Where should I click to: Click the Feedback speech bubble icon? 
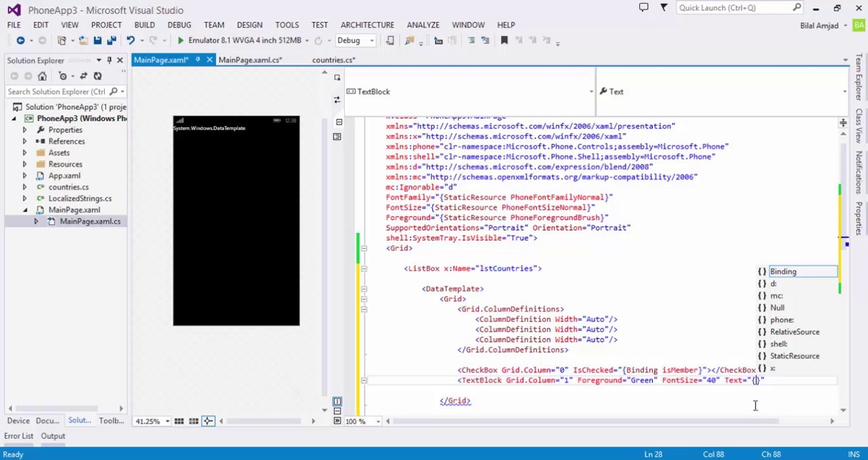[644, 8]
